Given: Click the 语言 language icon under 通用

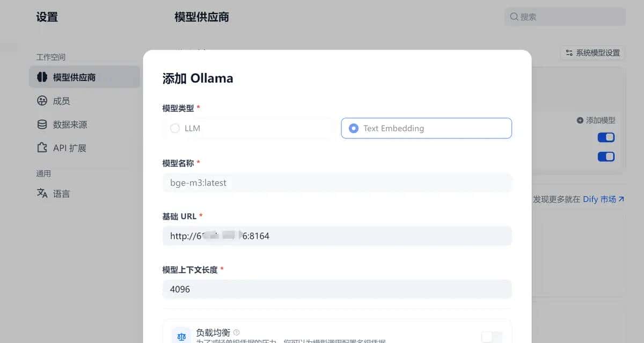Looking at the screenshot, I should 42,193.
